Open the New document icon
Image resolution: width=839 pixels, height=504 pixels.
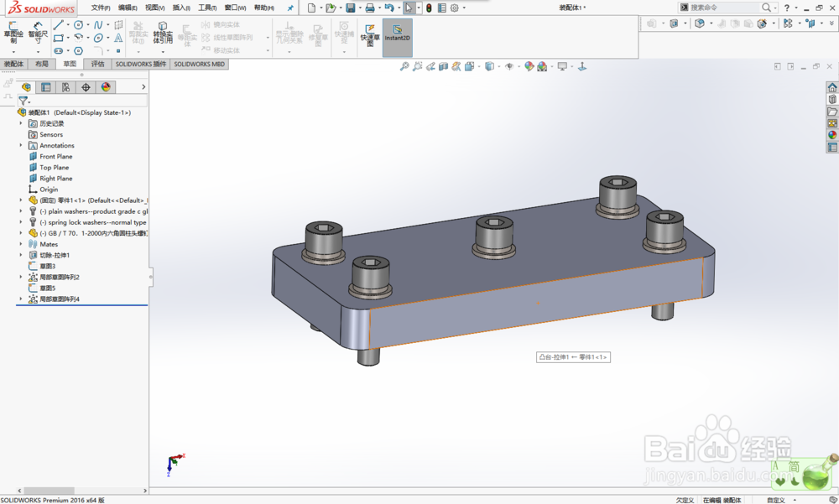pyautogui.click(x=311, y=8)
